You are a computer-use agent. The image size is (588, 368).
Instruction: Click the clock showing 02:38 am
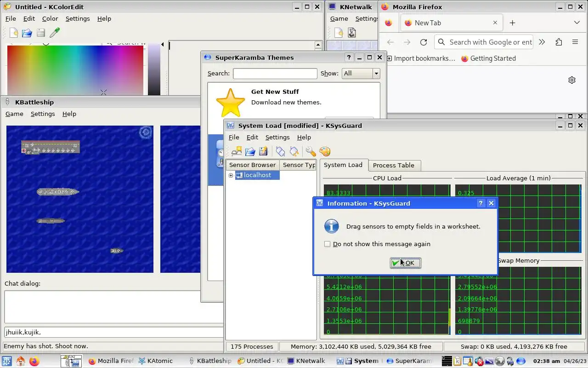click(x=547, y=361)
